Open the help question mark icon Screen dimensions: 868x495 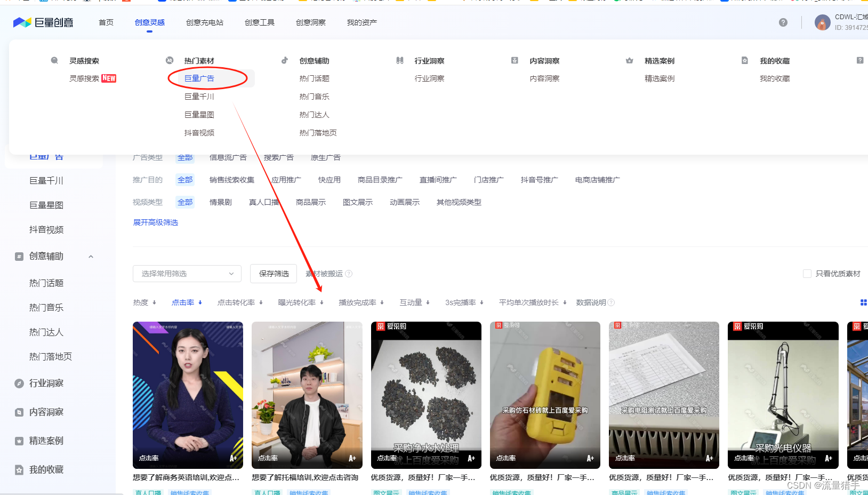point(783,22)
